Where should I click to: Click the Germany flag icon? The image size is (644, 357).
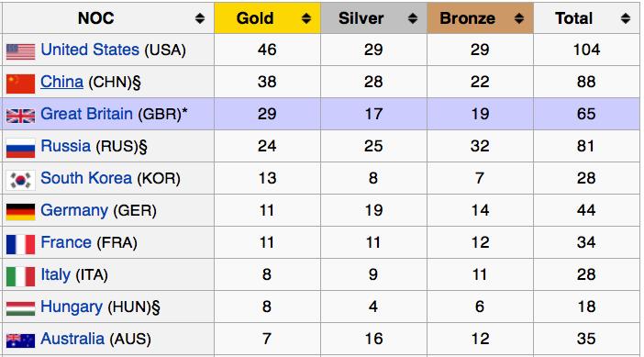pos(20,212)
